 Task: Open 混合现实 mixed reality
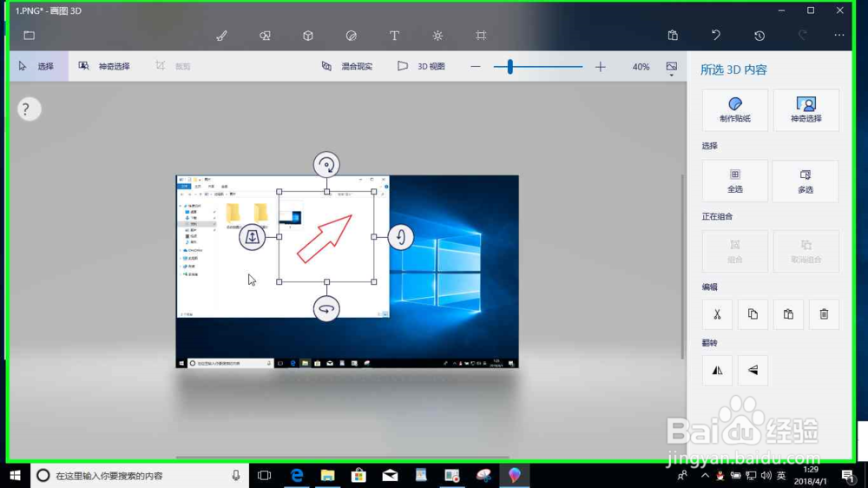347,66
